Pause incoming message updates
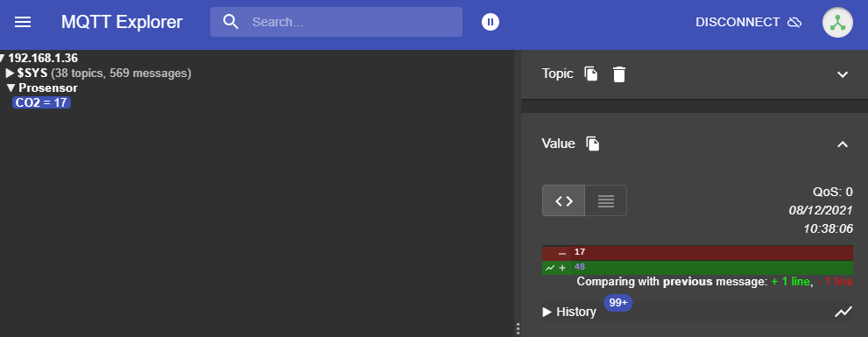This screenshot has height=337, width=868. click(490, 22)
